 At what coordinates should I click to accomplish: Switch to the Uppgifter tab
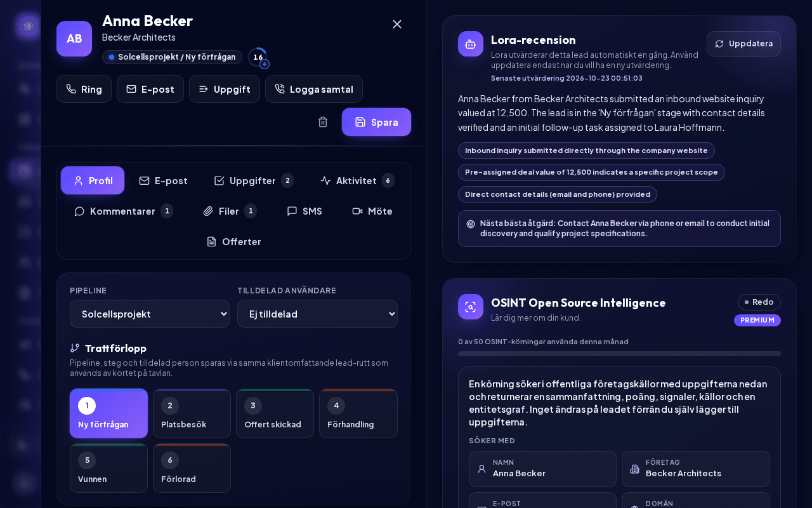click(254, 180)
